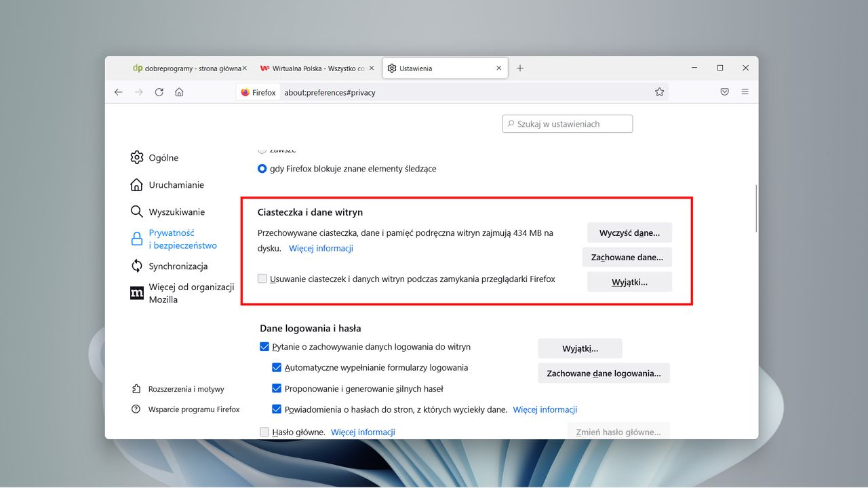Screen dimensions: 868x488
Task: Open Więcej informacji link about cookies
Action: [321, 249]
